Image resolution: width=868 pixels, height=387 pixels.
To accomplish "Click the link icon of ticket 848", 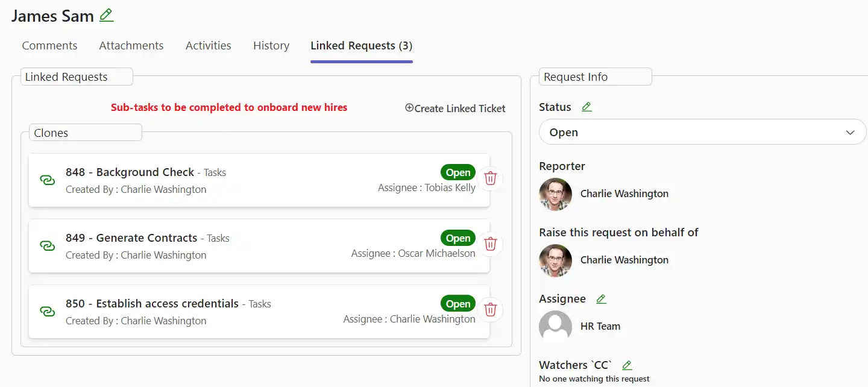I will (47, 180).
